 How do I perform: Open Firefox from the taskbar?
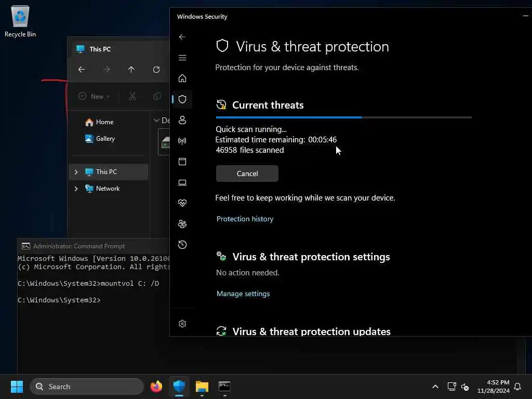(x=156, y=387)
